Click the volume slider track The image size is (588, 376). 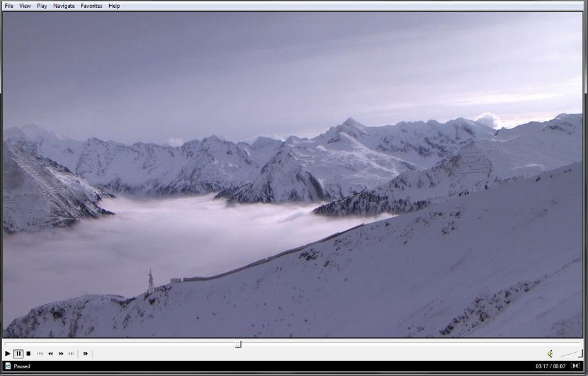pyautogui.click(x=571, y=353)
